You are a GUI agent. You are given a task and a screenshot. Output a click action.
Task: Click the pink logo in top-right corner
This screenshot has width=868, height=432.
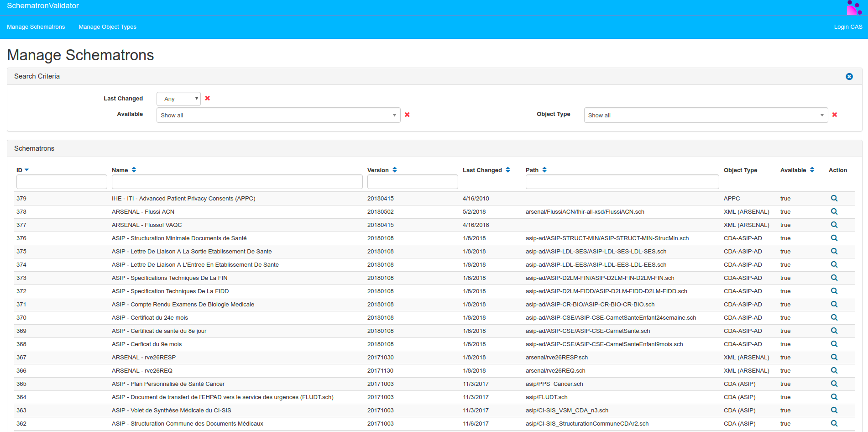(x=853, y=8)
